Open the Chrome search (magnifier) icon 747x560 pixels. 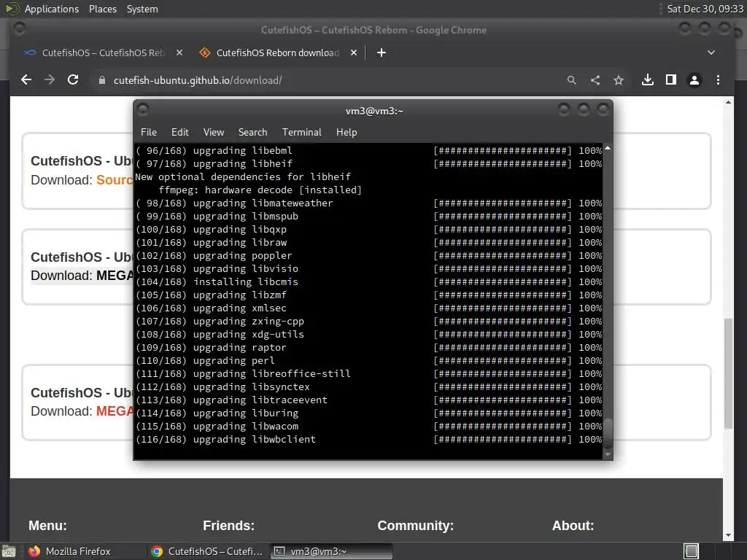click(572, 80)
